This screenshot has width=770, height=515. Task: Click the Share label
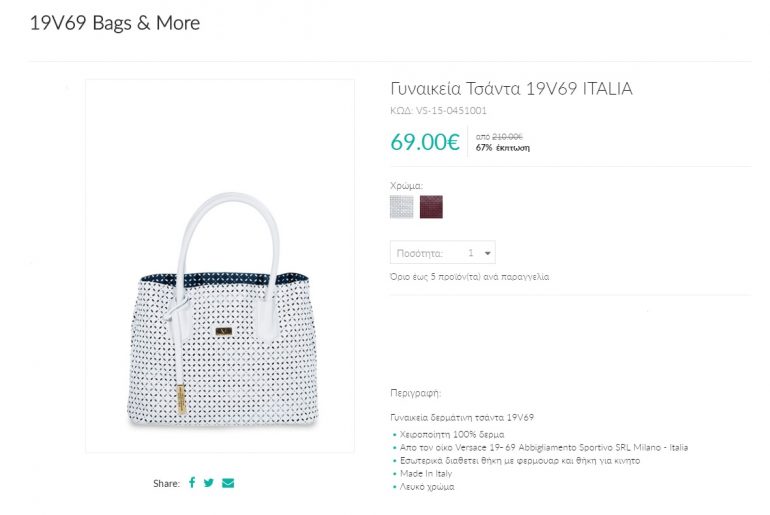[x=166, y=484]
